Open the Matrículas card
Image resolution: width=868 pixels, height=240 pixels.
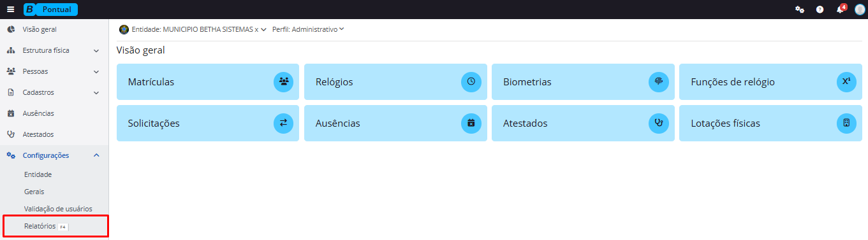pyautogui.click(x=208, y=81)
